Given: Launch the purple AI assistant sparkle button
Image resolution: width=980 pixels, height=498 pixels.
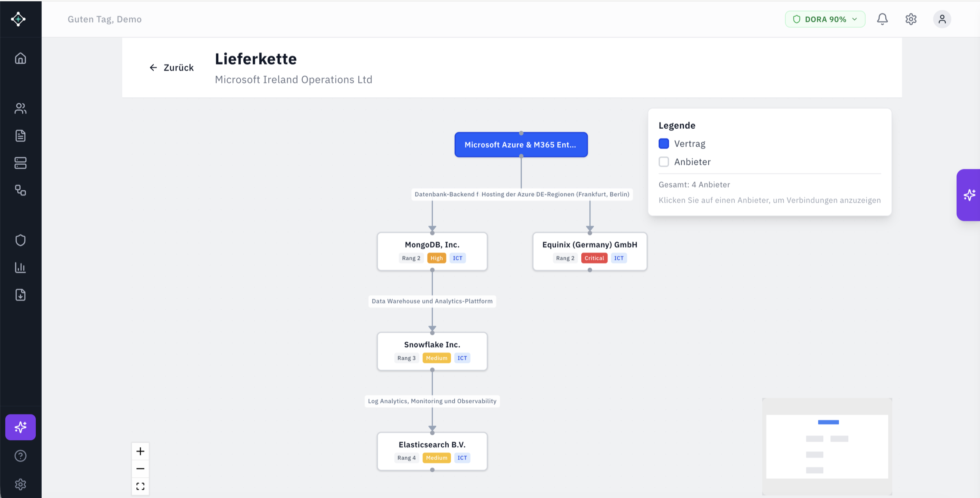Looking at the screenshot, I should pos(20,427).
